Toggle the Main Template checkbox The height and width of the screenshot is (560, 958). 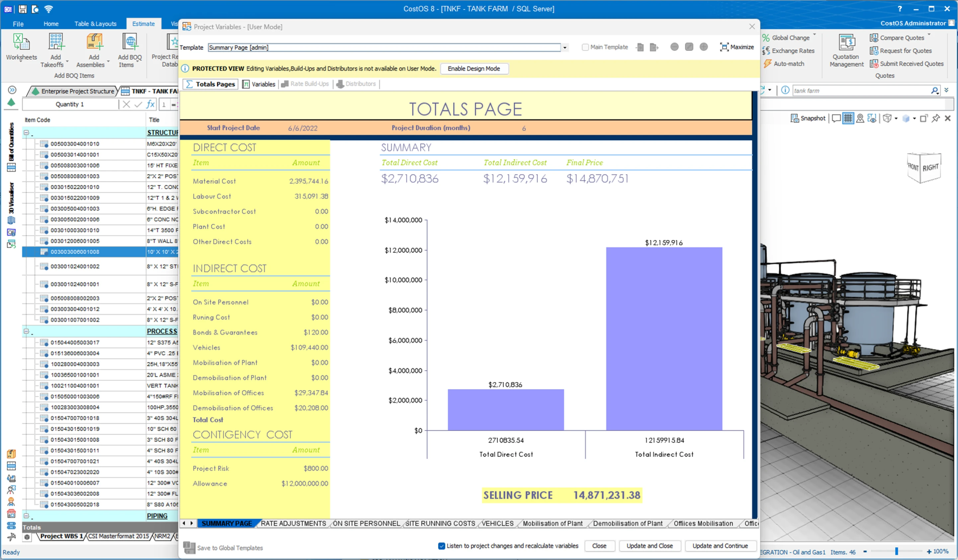coord(585,47)
